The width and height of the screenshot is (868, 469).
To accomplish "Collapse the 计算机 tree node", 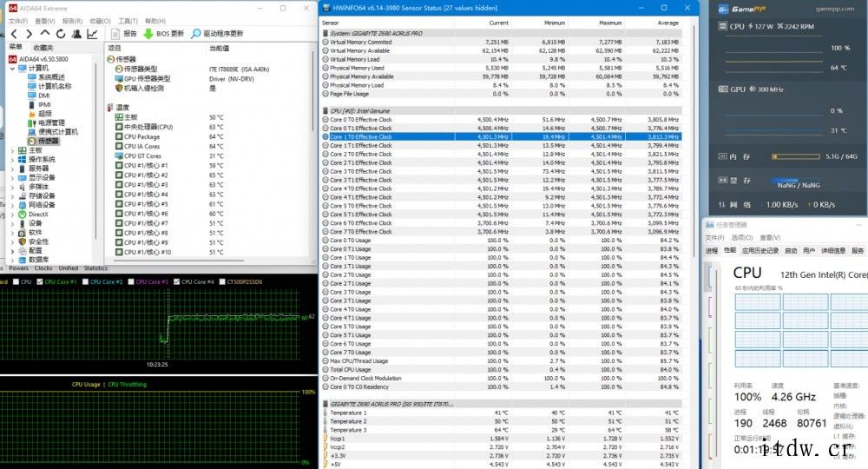I will pos(13,68).
